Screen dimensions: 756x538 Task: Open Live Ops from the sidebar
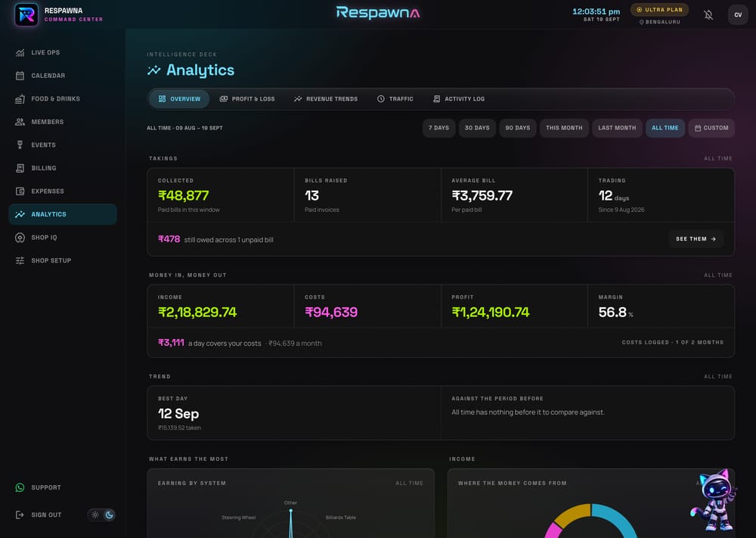point(63,53)
